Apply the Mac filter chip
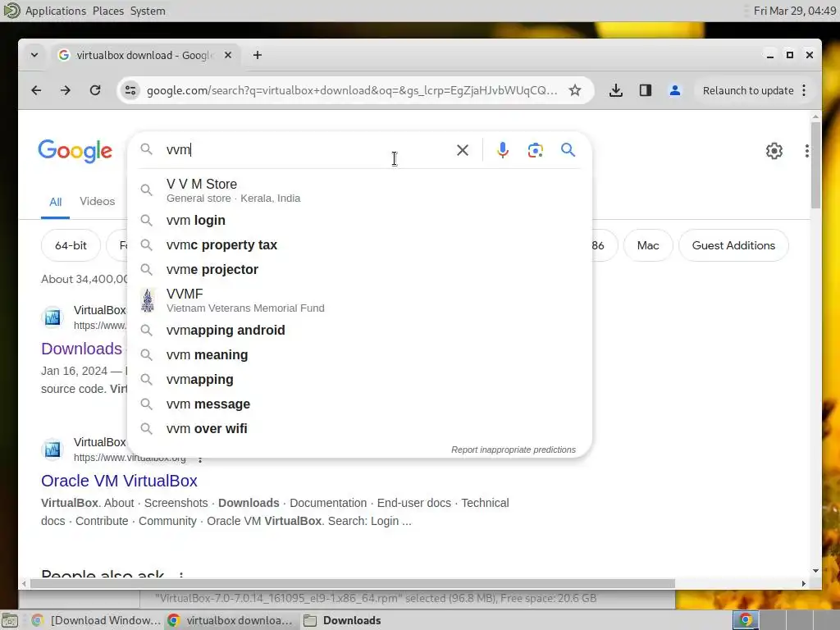Screen dimensions: 840x630 coord(648,245)
